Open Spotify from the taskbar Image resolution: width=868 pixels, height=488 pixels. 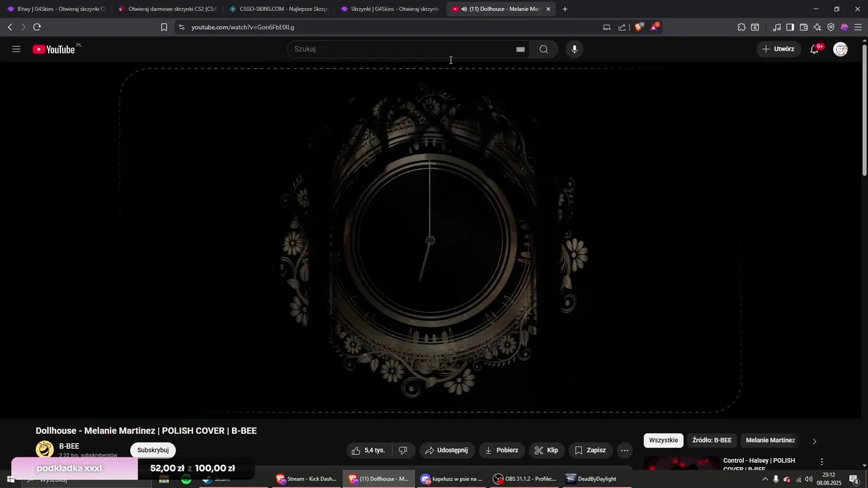coord(186,479)
